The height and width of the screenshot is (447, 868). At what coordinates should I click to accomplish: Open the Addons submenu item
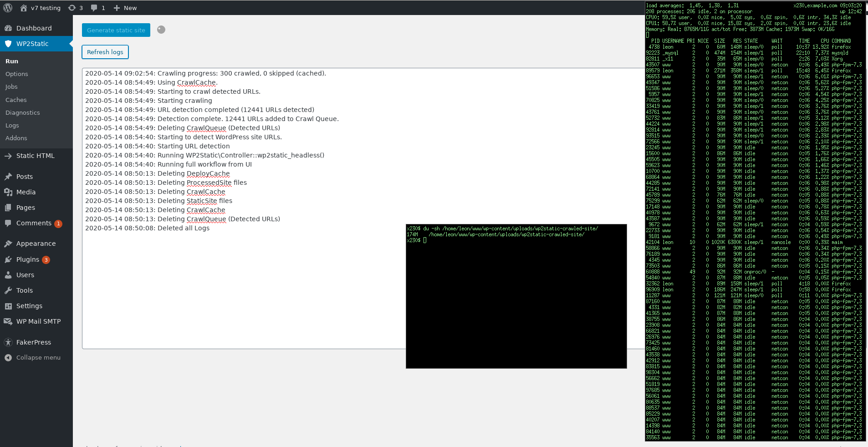point(16,138)
